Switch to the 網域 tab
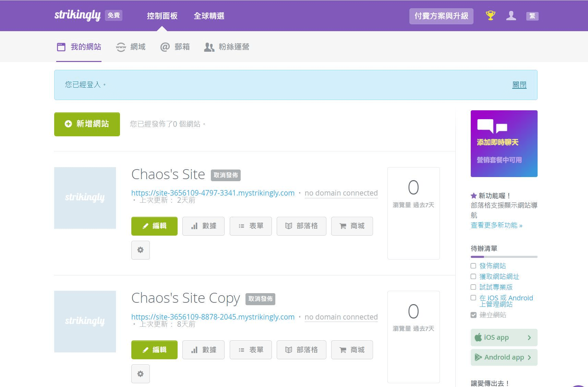The height and width of the screenshot is (387, 588). pos(138,47)
